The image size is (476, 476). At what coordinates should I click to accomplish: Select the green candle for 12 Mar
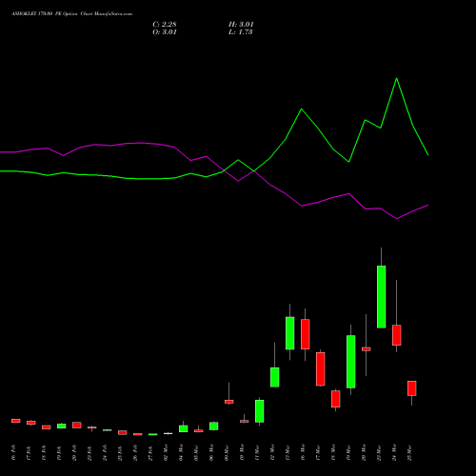coord(275,377)
